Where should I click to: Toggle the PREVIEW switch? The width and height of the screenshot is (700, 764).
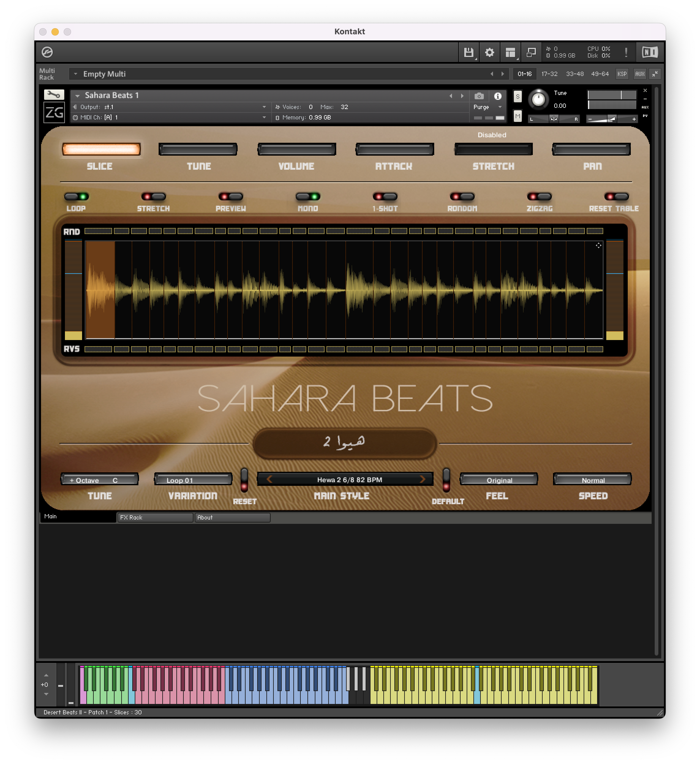pyautogui.click(x=231, y=197)
